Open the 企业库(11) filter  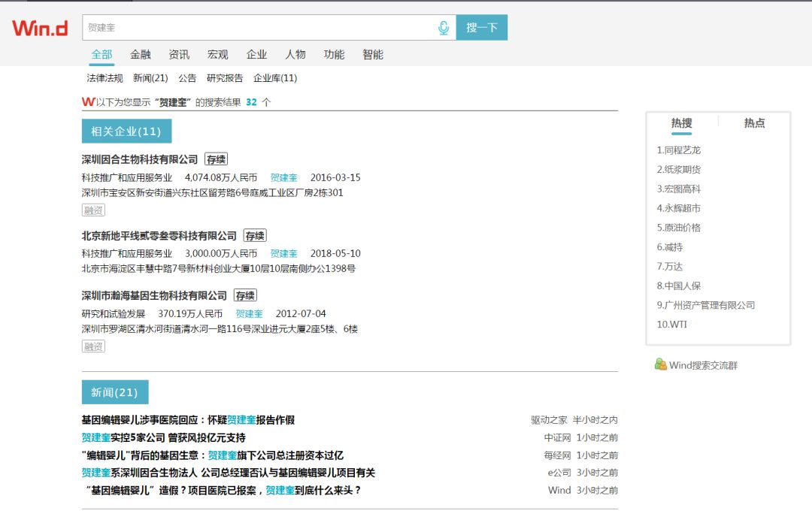pos(275,78)
